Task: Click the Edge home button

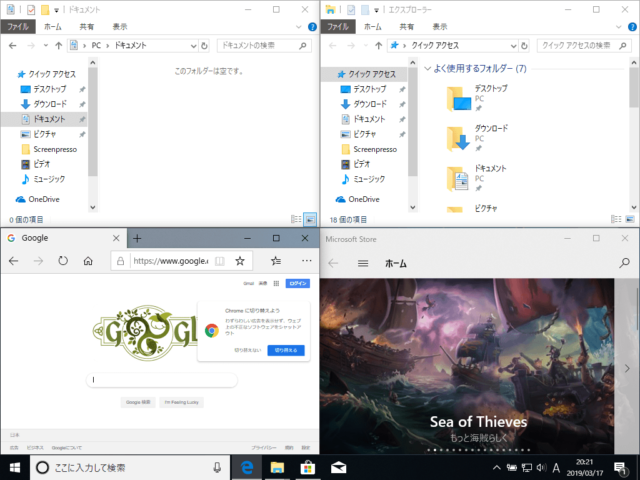Action: [88, 261]
